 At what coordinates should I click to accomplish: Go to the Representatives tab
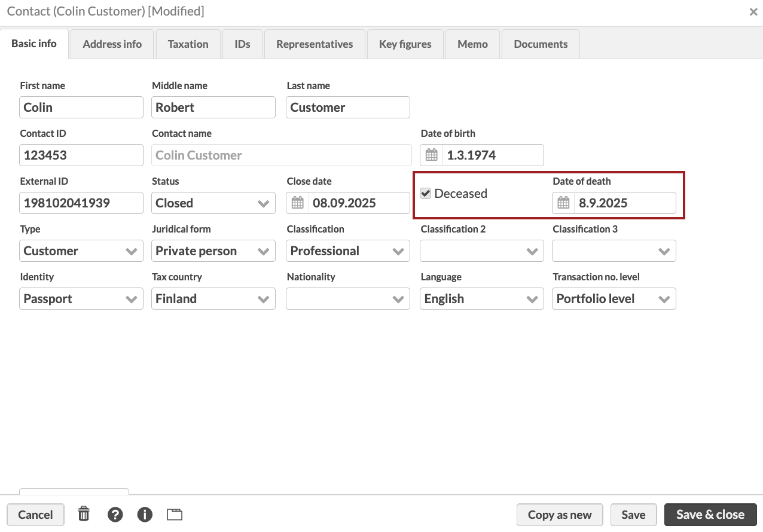click(x=315, y=44)
